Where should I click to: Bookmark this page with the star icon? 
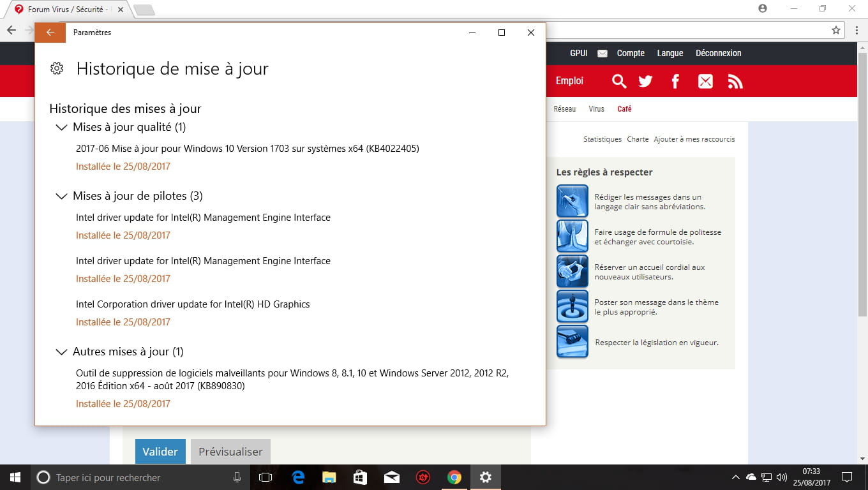[836, 30]
